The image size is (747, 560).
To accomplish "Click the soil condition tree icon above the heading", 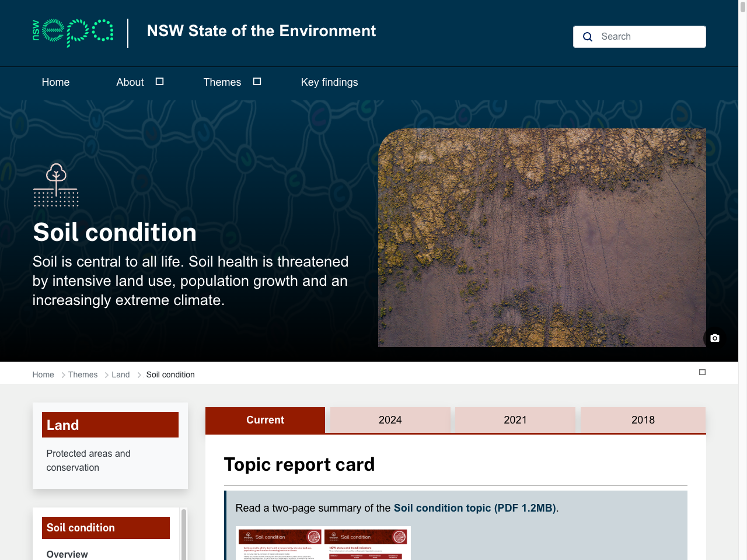I will click(55, 184).
